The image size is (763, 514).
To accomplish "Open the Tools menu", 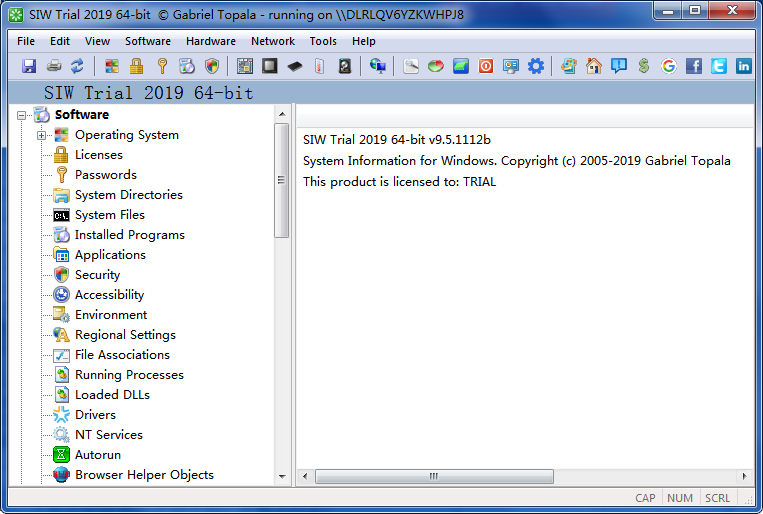I will pyautogui.click(x=323, y=41).
